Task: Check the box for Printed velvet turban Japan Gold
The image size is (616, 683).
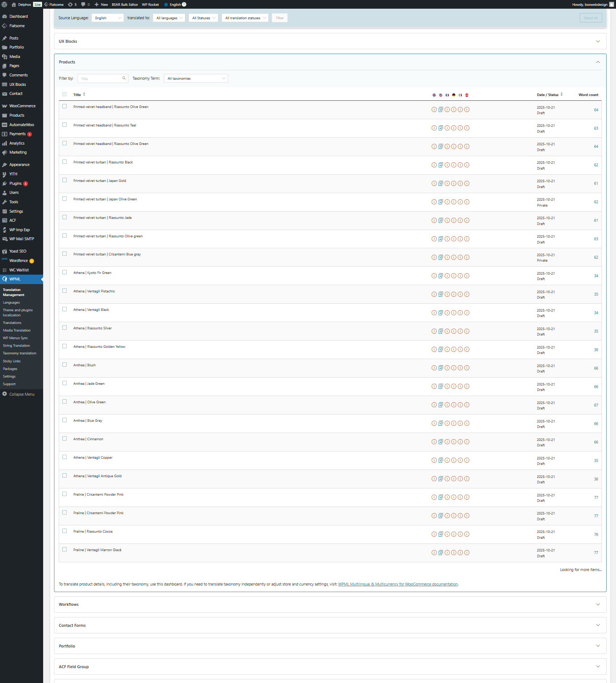Action: 65,180
